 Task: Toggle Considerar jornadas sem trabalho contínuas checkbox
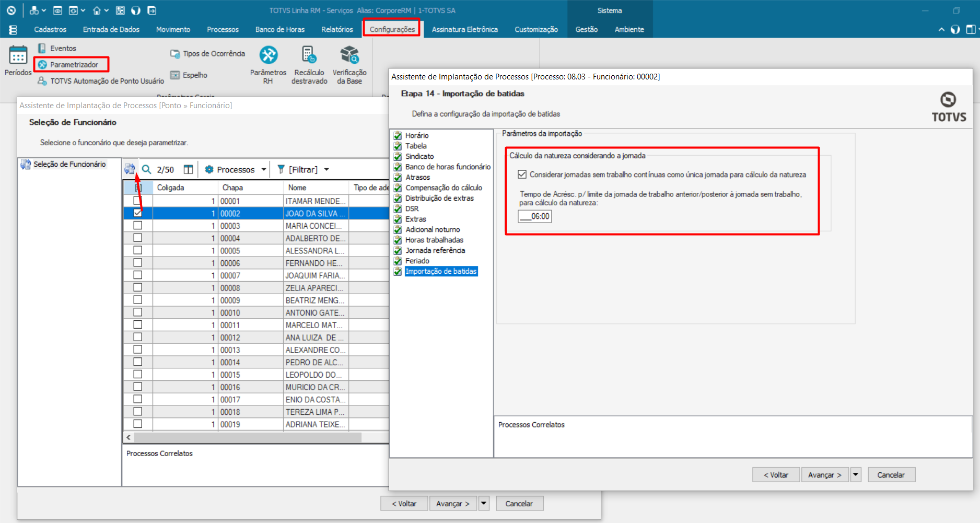(x=522, y=175)
